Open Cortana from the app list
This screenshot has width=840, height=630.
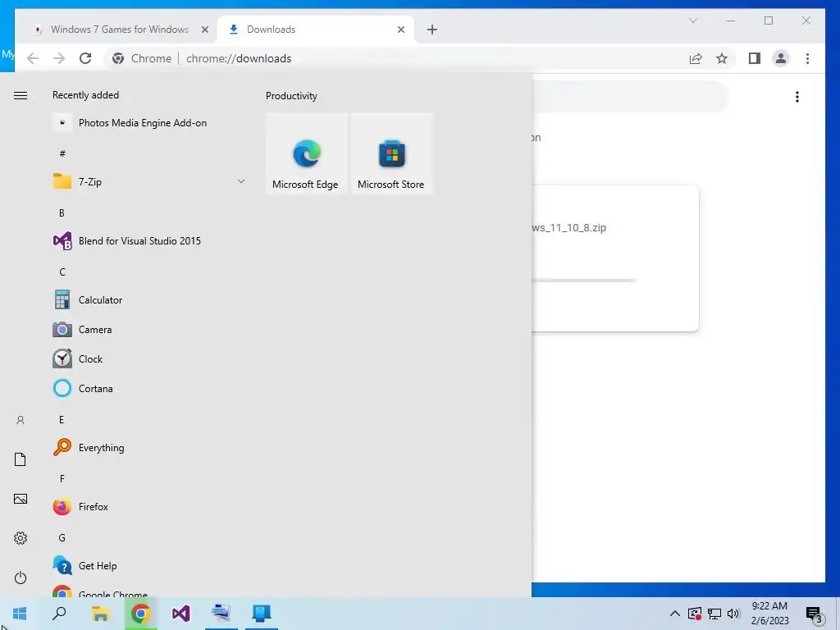click(149, 388)
